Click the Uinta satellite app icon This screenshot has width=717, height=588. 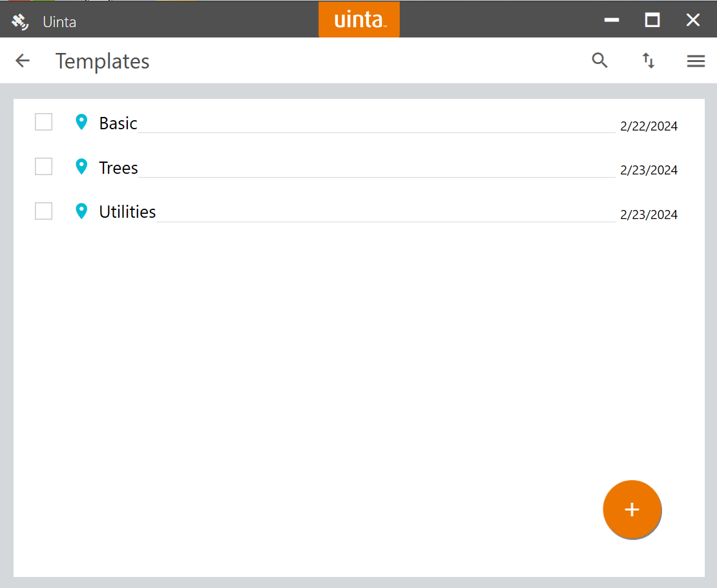coord(21,21)
